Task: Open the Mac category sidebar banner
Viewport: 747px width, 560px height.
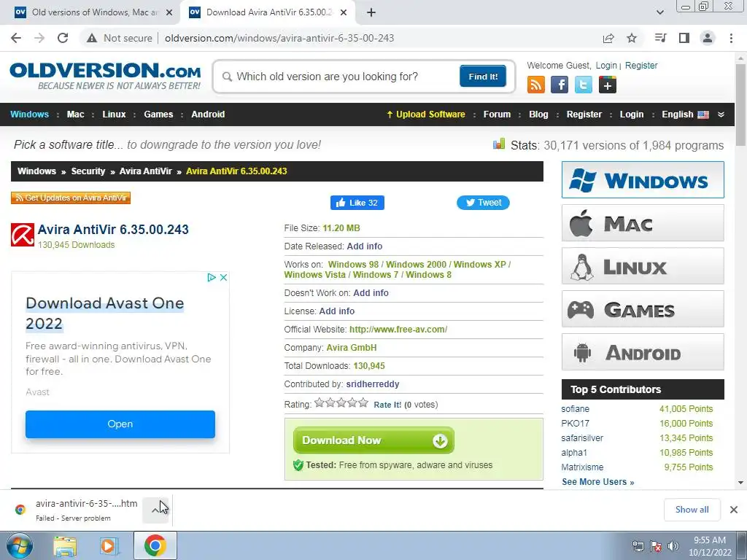Action: [643, 223]
